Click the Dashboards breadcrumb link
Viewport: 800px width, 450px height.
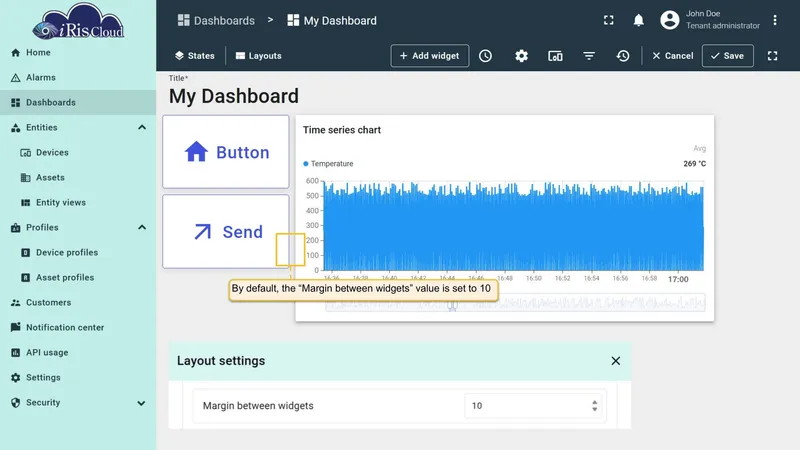coord(216,20)
